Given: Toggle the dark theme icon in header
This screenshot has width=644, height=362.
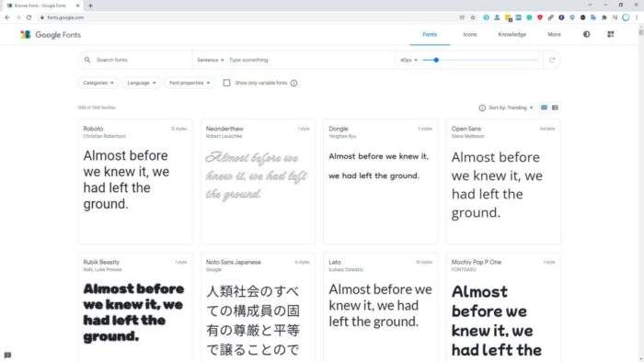Looking at the screenshot, I should 587,34.
